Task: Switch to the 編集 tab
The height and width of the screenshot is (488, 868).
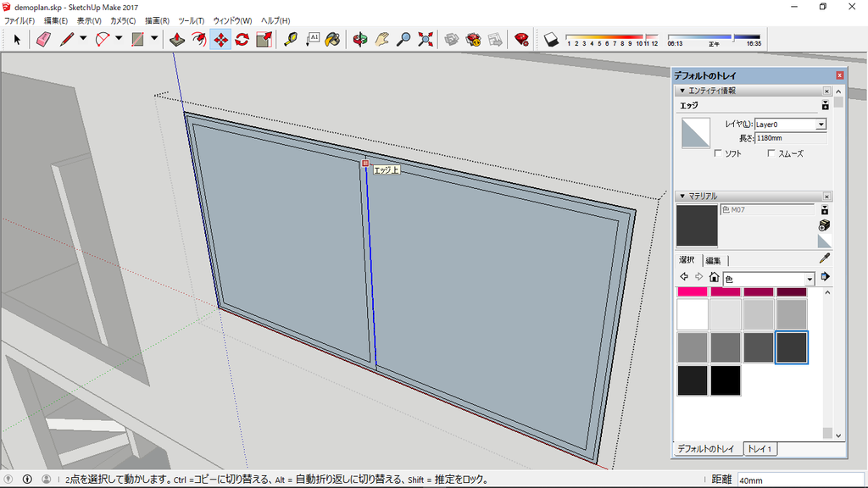Action: [713, 261]
